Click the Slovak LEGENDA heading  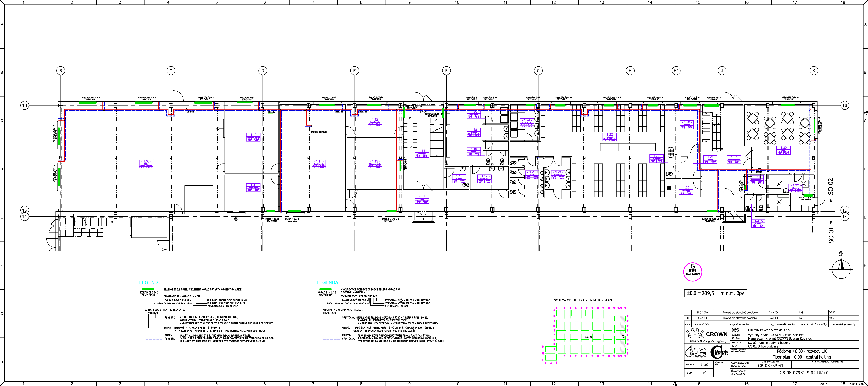click(329, 282)
